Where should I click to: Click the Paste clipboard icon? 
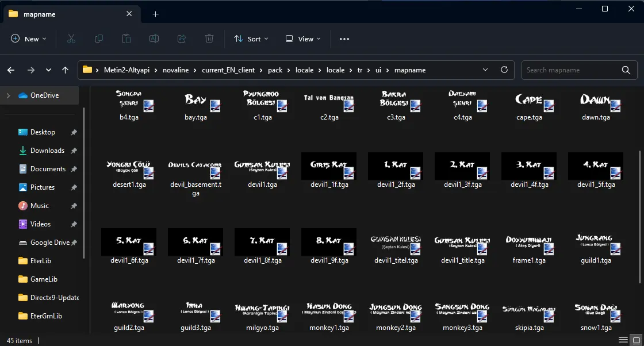[126, 39]
